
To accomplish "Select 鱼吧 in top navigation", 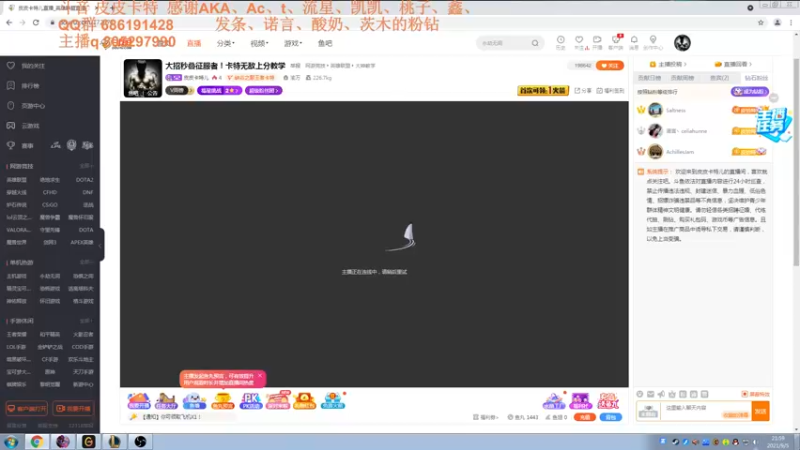I will 325,43.
